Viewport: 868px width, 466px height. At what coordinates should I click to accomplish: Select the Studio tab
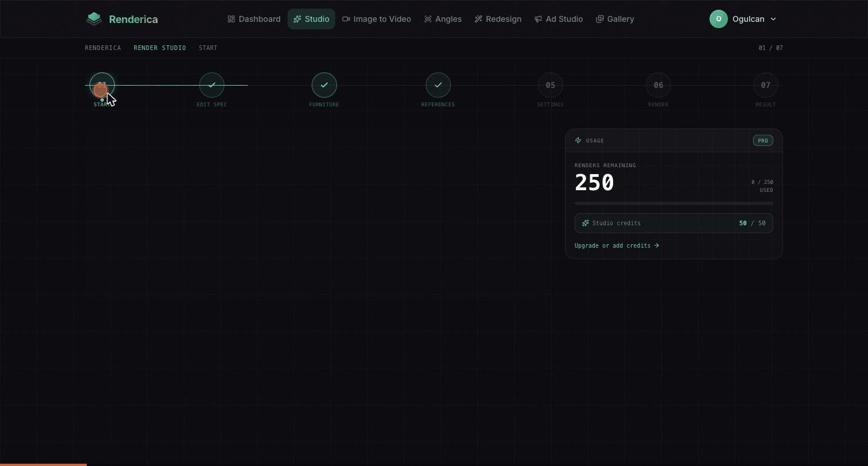(311, 19)
